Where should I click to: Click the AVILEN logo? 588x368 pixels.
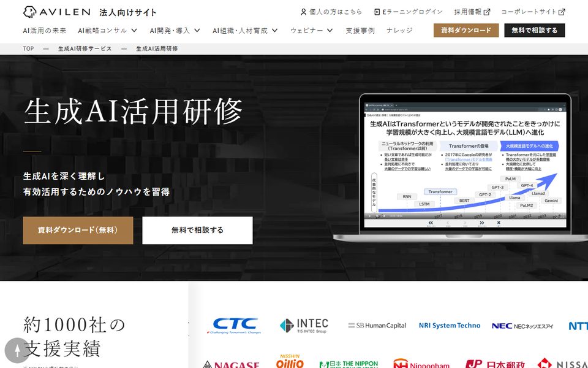[56, 12]
